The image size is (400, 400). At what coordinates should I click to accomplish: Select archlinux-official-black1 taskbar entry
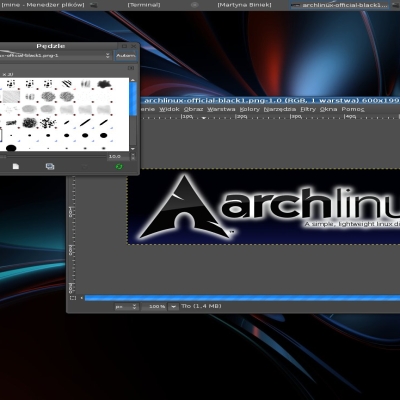click(340, 5)
